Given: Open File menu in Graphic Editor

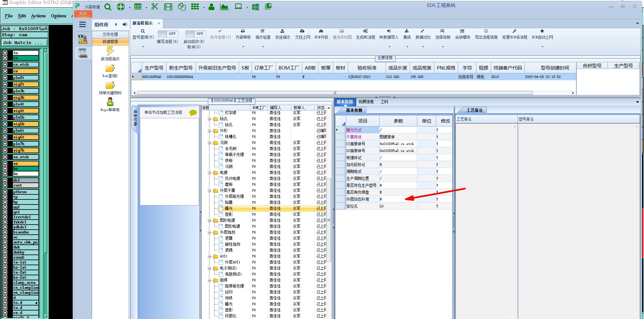Looking at the screenshot, I should 9,16.
